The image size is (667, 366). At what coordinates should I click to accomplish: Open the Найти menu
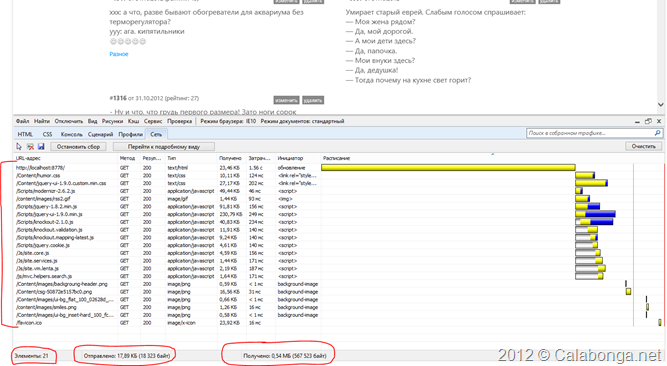pyautogui.click(x=42, y=121)
